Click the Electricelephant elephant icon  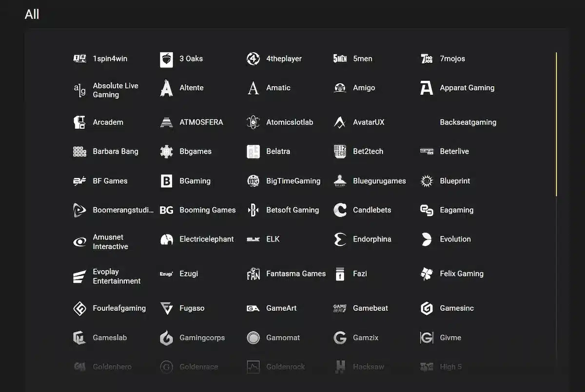tap(166, 239)
